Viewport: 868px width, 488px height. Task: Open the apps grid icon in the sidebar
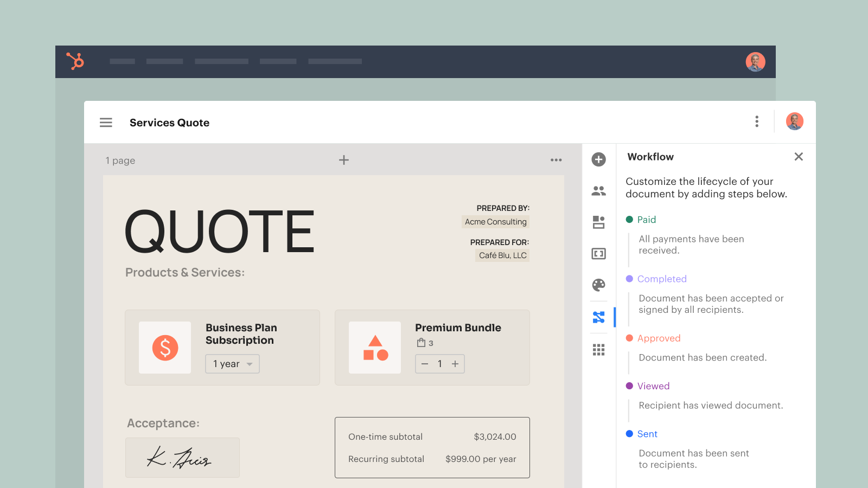[598, 349]
